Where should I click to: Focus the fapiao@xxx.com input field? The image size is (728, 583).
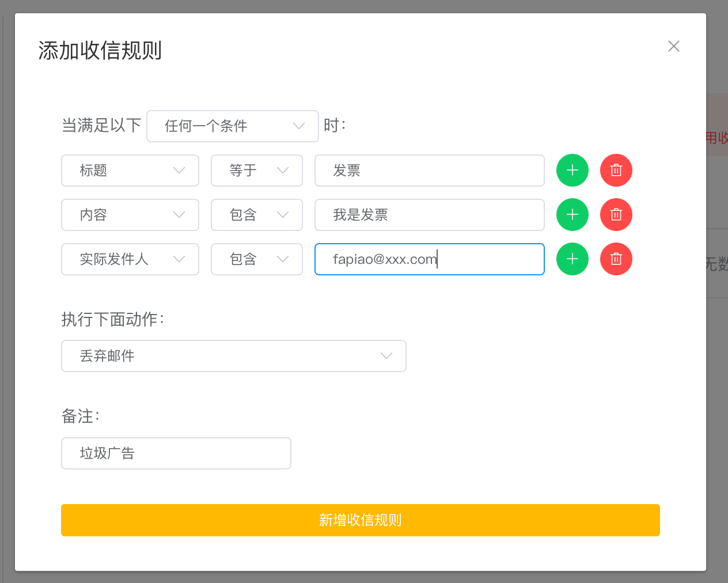(x=430, y=259)
